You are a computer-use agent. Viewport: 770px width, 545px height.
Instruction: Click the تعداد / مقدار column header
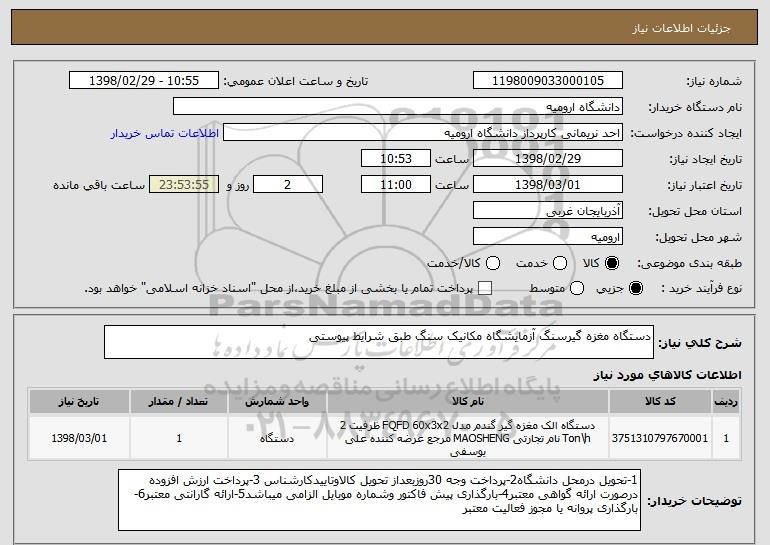click(x=179, y=402)
